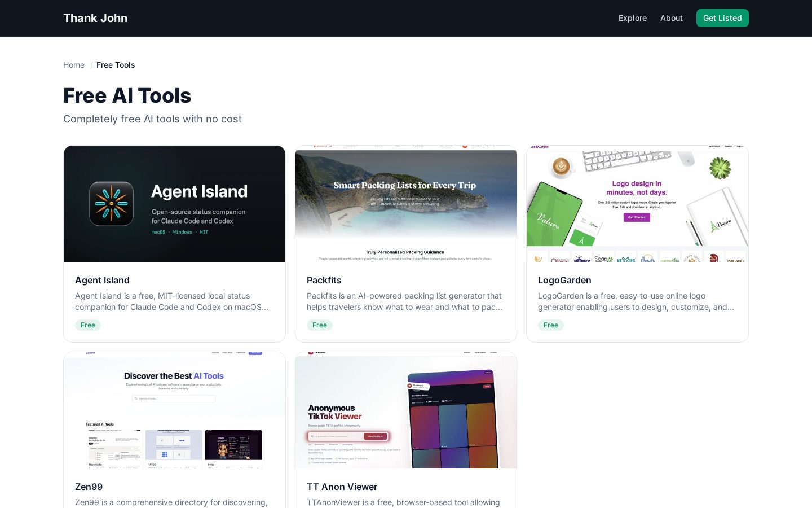Click the LogoGarden description text

(x=636, y=301)
